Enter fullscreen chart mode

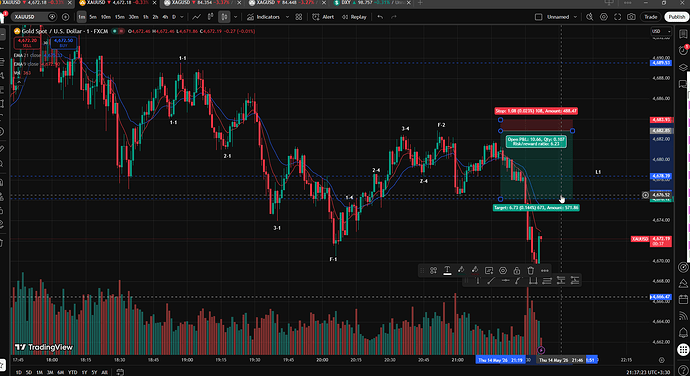click(x=617, y=17)
